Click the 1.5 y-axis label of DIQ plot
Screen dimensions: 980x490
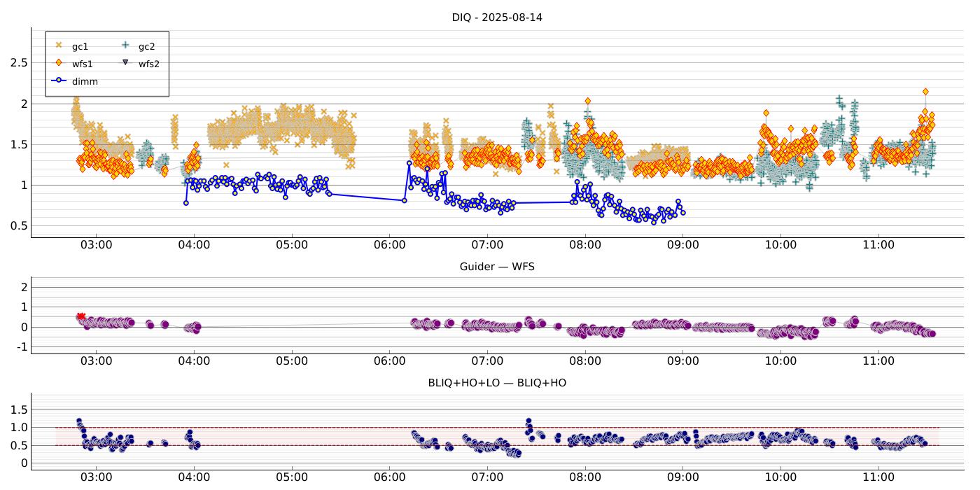[19, 144]
